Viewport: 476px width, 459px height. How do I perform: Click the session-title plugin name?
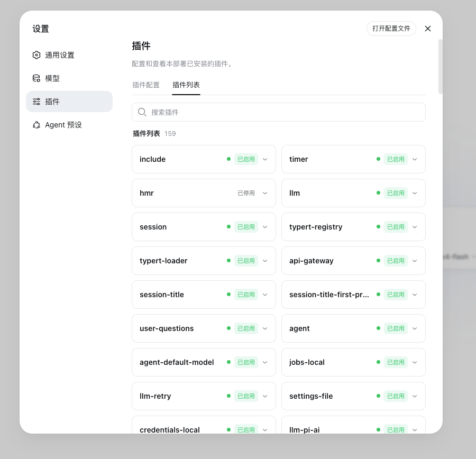pos(162,295)
